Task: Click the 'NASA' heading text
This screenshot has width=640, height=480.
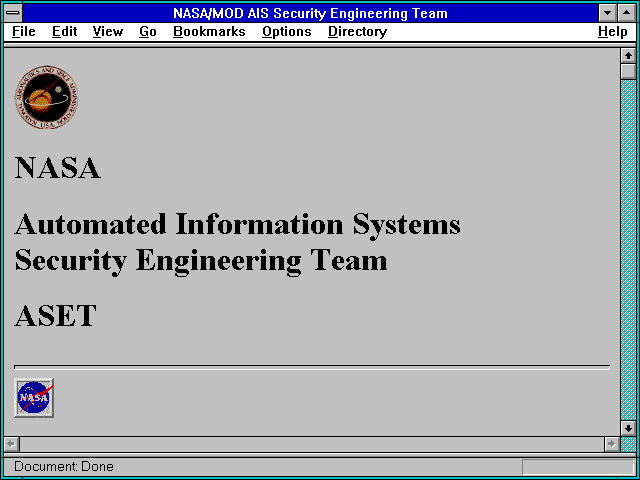Action: pyautogui.click(x=57, y=168)
